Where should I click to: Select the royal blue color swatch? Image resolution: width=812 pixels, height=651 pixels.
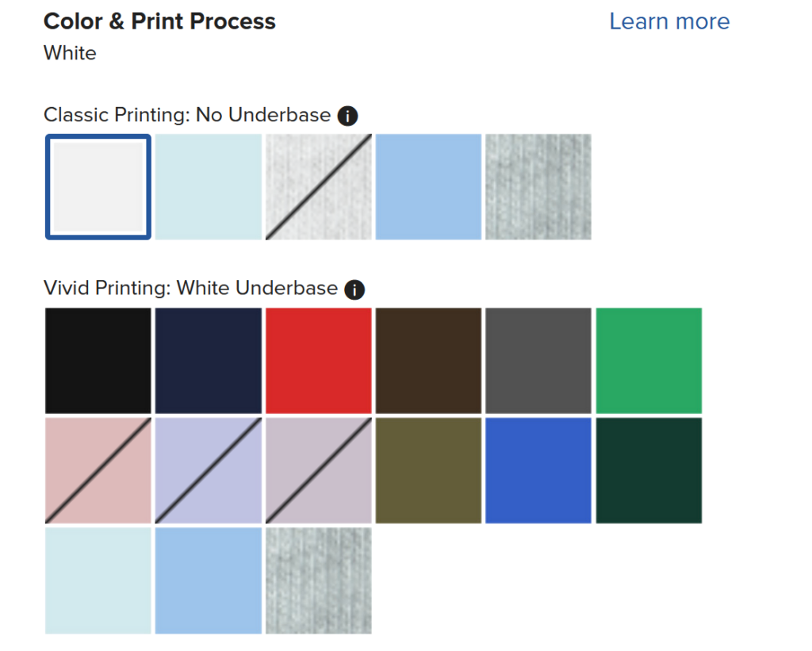(x=538, y=471)
